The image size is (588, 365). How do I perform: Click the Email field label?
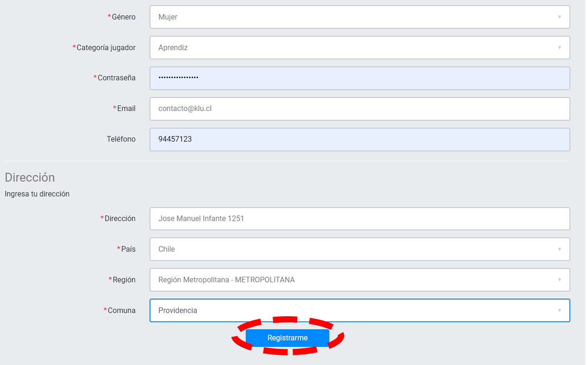pyautogui.click(x=126, y=109)
